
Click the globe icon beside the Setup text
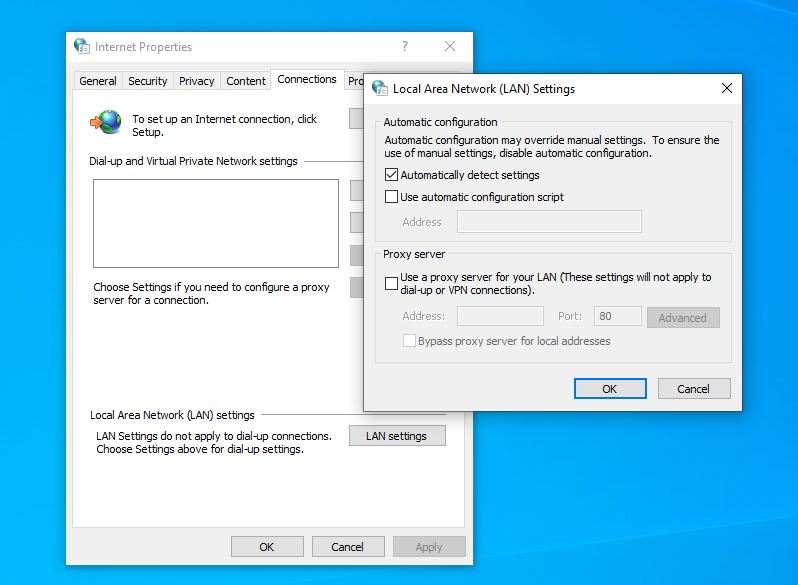[x=107, y=123]
